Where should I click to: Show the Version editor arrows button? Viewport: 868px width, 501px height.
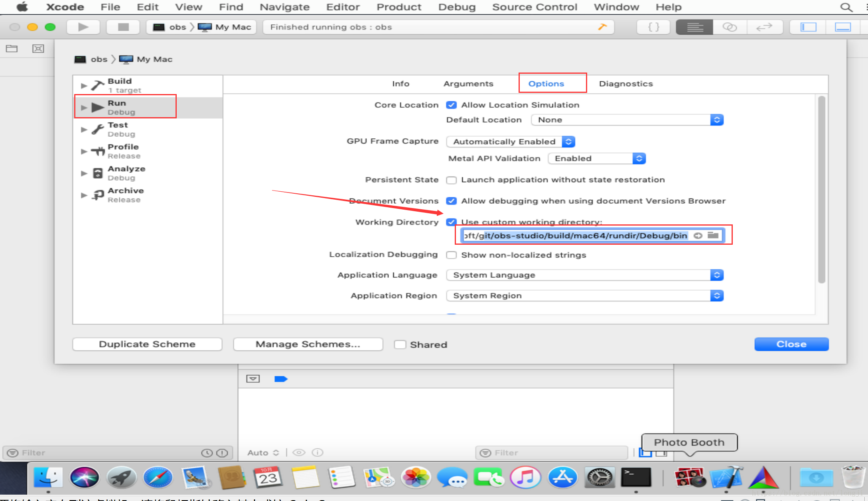(x=764, y=27)
